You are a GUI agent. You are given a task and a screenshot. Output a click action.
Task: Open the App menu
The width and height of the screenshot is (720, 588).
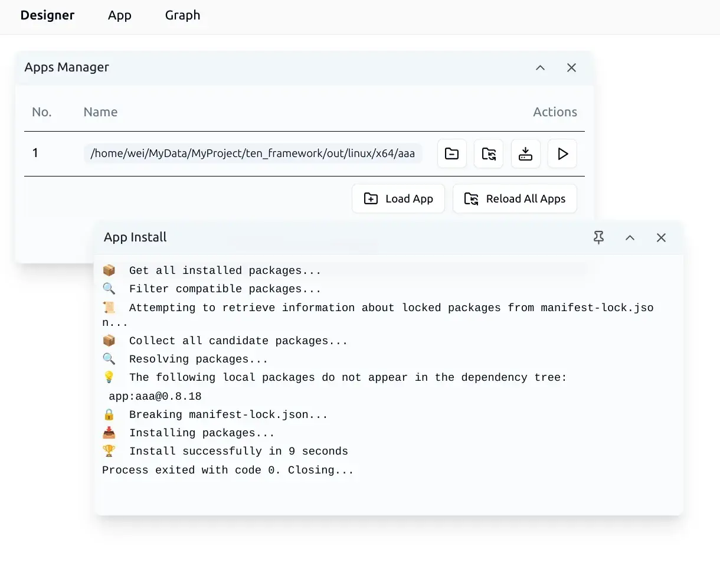pyautogui.click(x=119, y=15)
